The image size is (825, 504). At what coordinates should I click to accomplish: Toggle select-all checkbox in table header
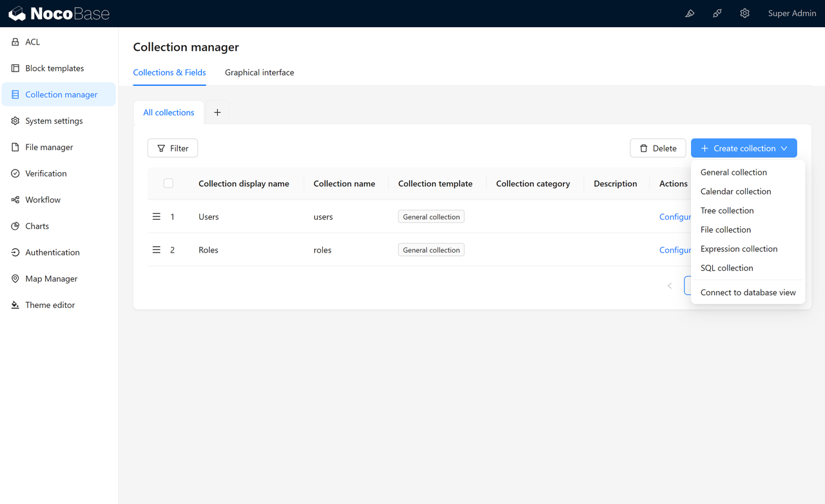(168, 184)
